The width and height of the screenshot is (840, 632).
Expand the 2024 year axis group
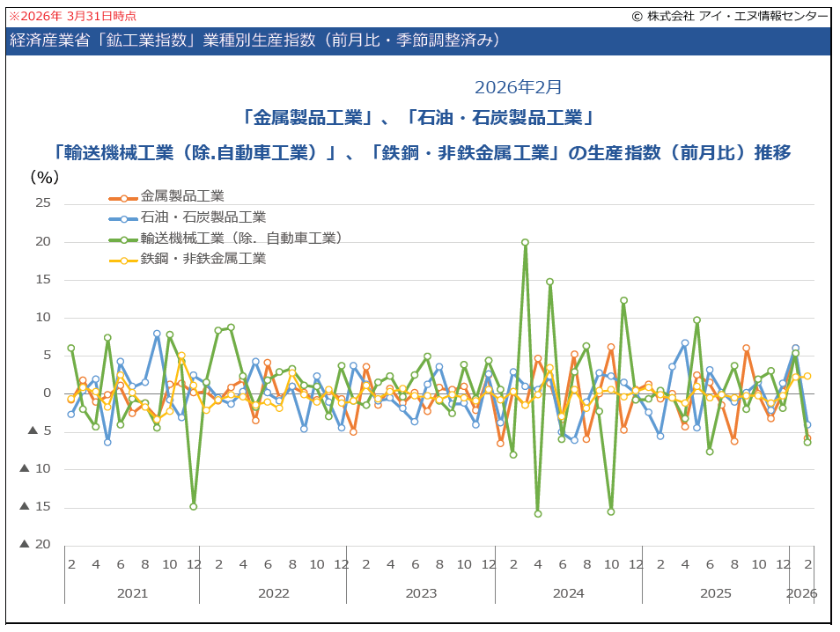point(568,594)
